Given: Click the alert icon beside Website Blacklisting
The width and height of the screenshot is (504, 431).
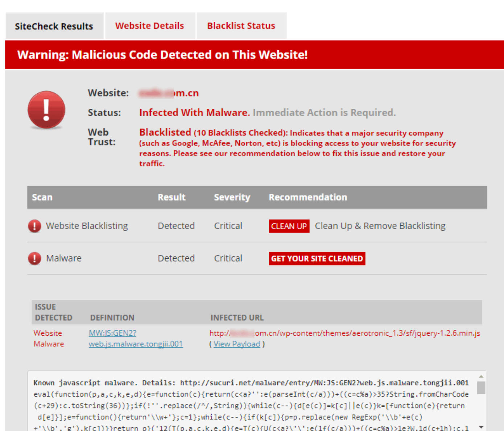Looking at the screenshot, I should [x=34, y=226].
